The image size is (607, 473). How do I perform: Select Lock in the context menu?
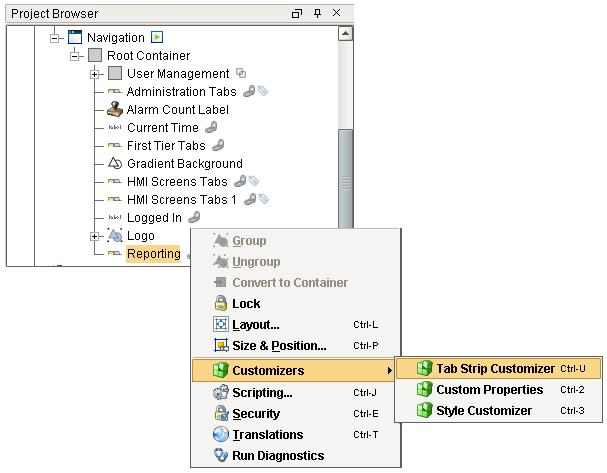[x=296, y=303]
